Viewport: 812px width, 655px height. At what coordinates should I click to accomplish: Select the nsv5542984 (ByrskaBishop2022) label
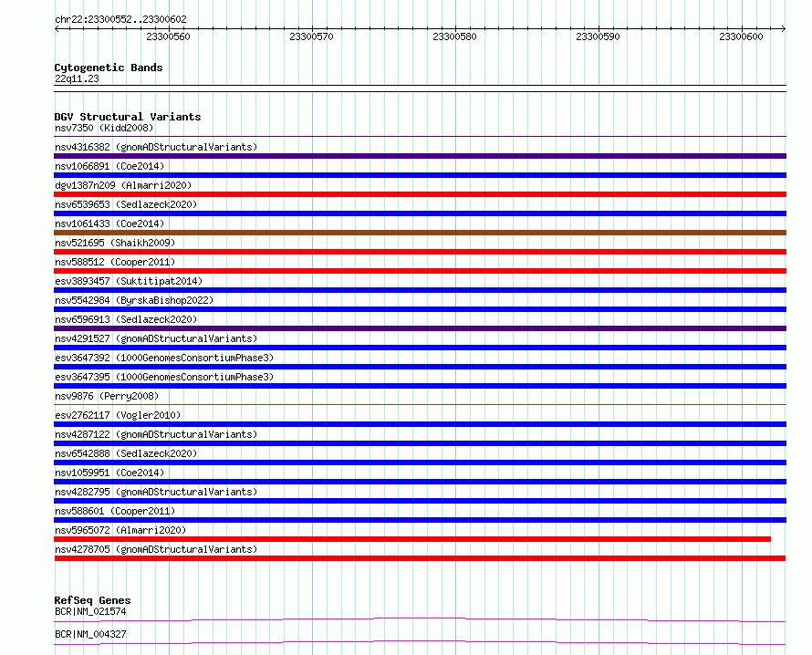134,300
